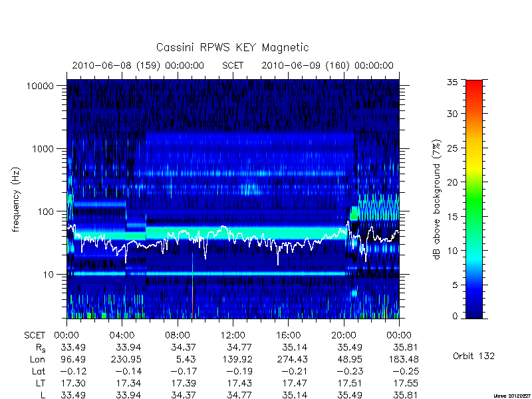Viewport: 532px width, 399px height.
Task: Select the Lon value 139.92
Action: [x=237, y=359]
